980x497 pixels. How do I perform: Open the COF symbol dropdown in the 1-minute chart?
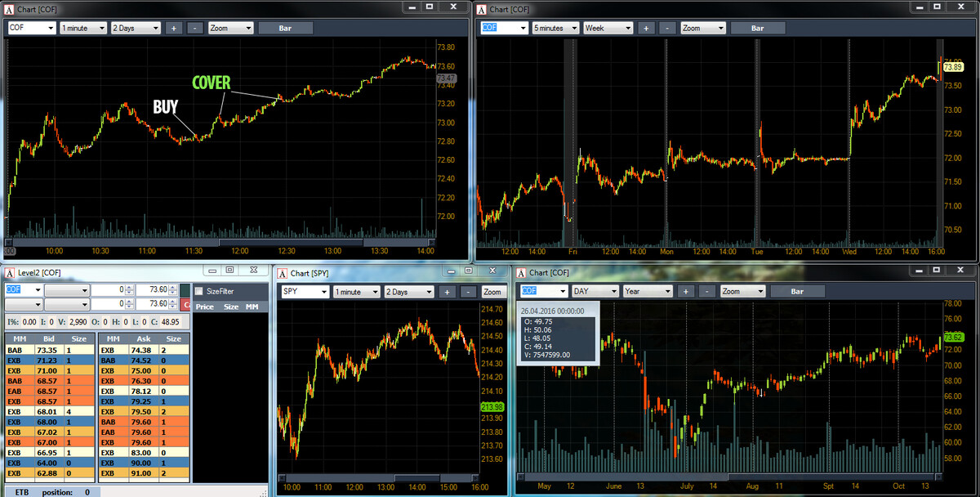point(51,28)
